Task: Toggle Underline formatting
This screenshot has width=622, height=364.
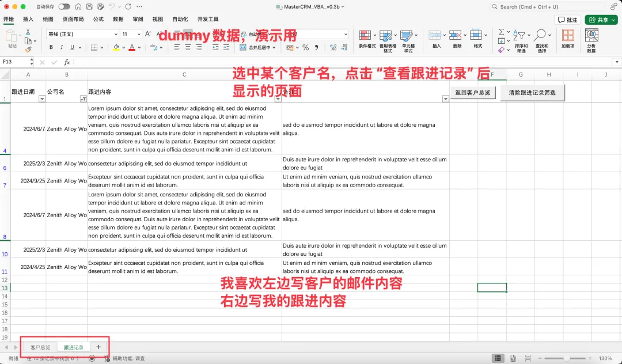Action: pyautogui.click(x=72, y=47)
